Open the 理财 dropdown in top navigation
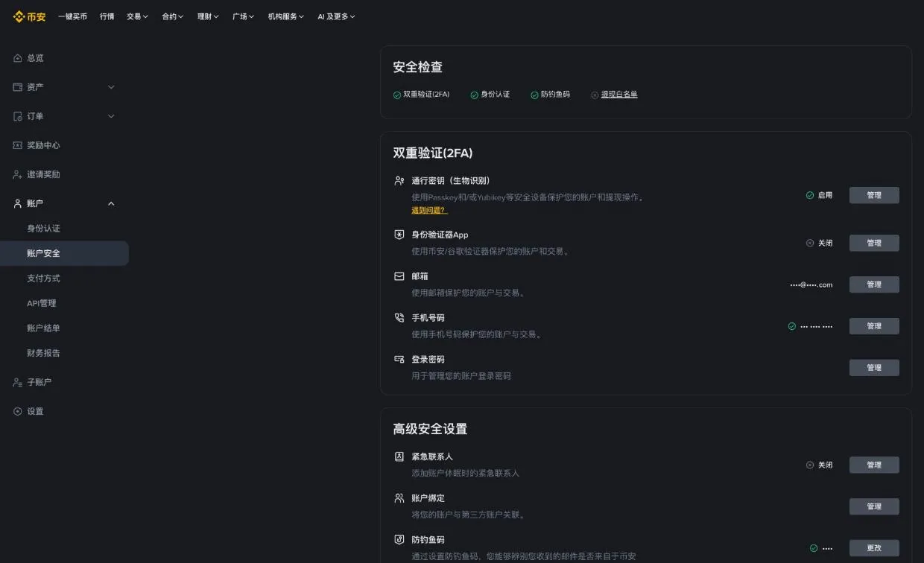The width and height of the screenshot is (924, 563). click(x=208, y=16)
